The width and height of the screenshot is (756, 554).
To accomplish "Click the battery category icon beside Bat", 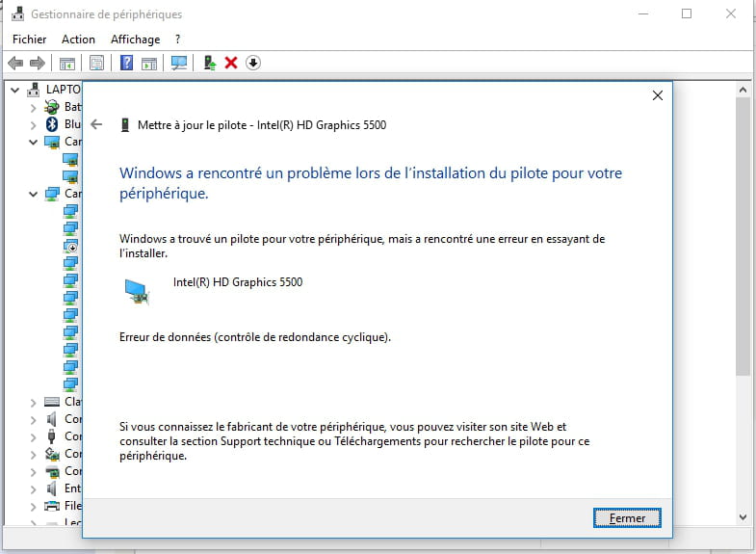I will point(52,107).
